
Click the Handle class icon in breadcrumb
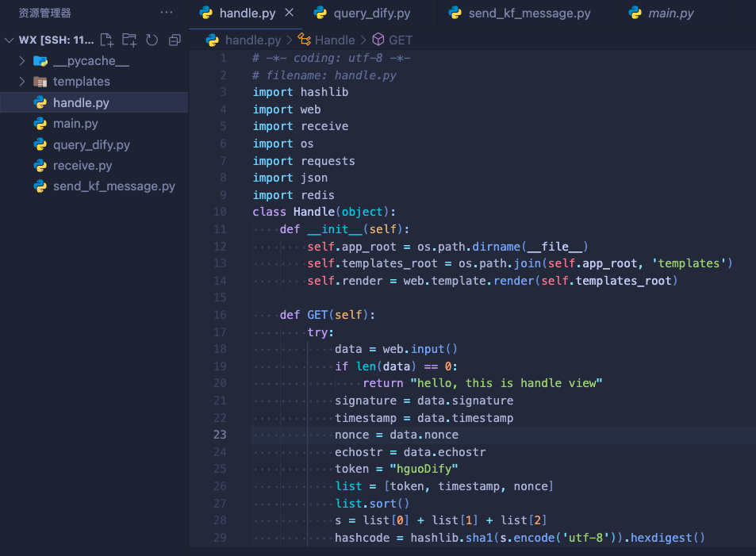pyautogui.click(x=304, y=40)
